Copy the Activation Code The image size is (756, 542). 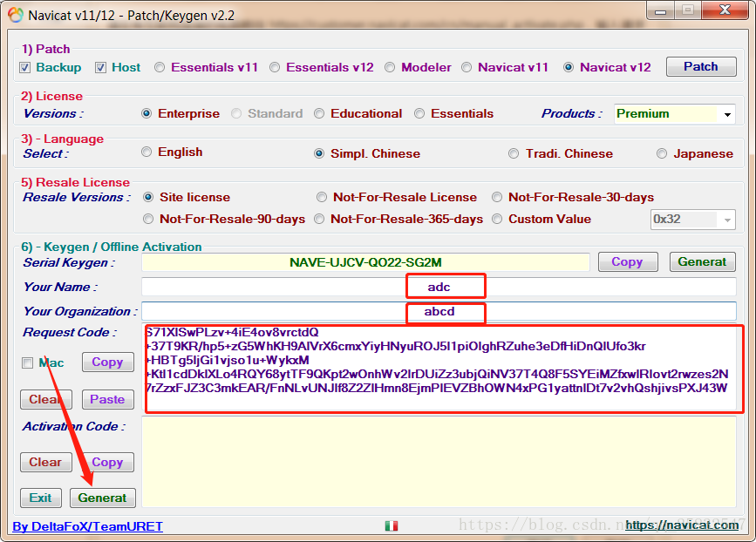[x=107, y=462]
